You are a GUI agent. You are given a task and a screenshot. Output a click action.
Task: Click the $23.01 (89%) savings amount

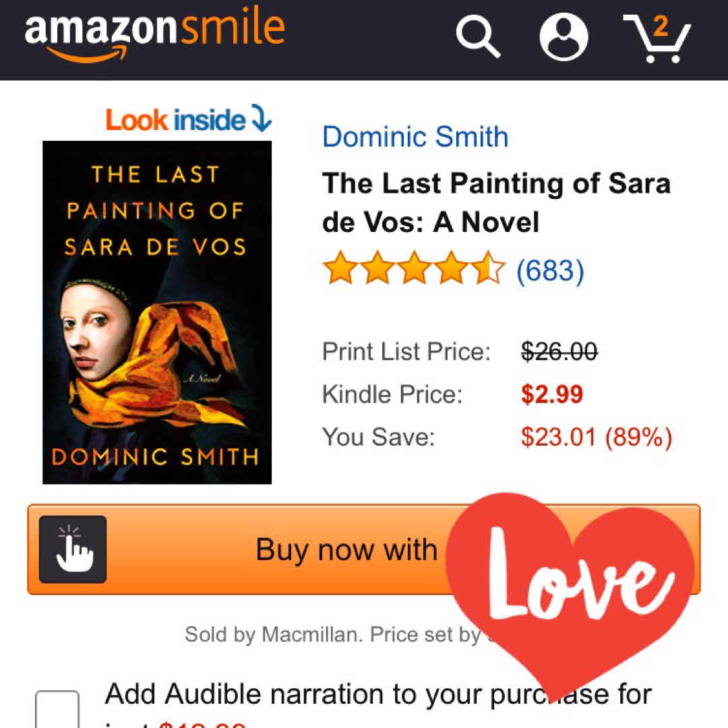596,437
